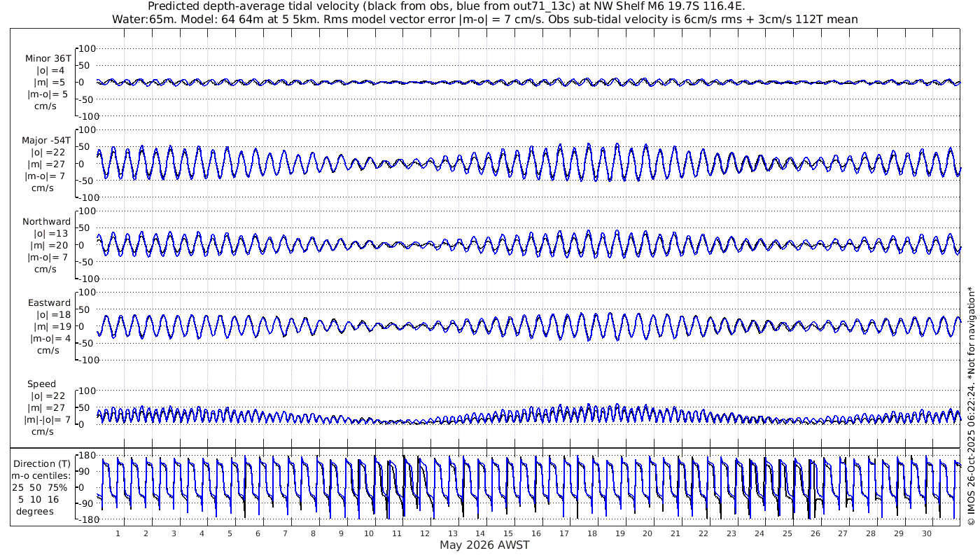The height and width of the screenshot is (560, 980).
Task: Click the -180 tick on the Direction axis
Action: click(x=84, y=519)
